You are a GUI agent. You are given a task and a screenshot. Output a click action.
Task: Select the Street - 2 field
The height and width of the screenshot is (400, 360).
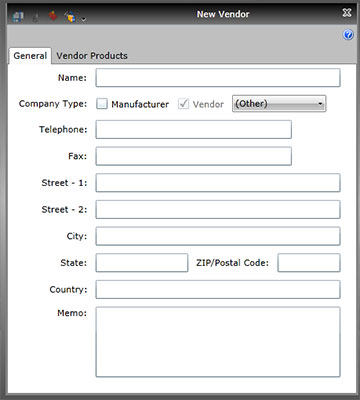(218, 209)
